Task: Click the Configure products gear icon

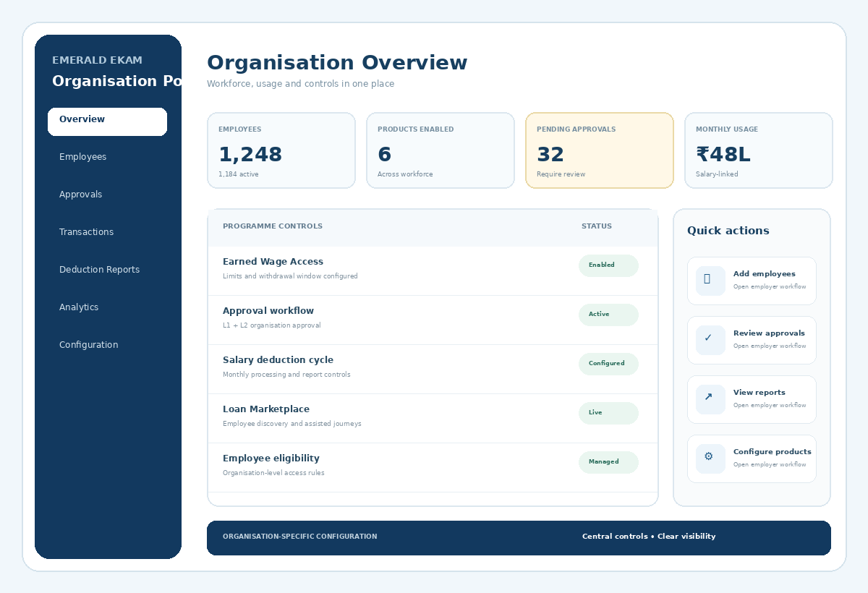Action: (710, 458)
